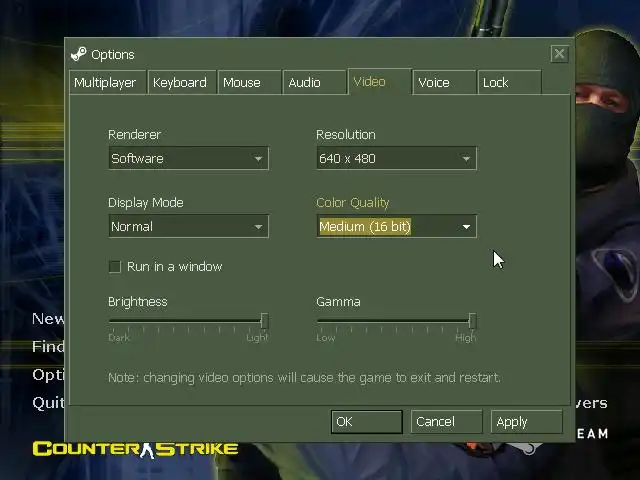
Task: Close the Options dialog with X
Action: (559, 53)
